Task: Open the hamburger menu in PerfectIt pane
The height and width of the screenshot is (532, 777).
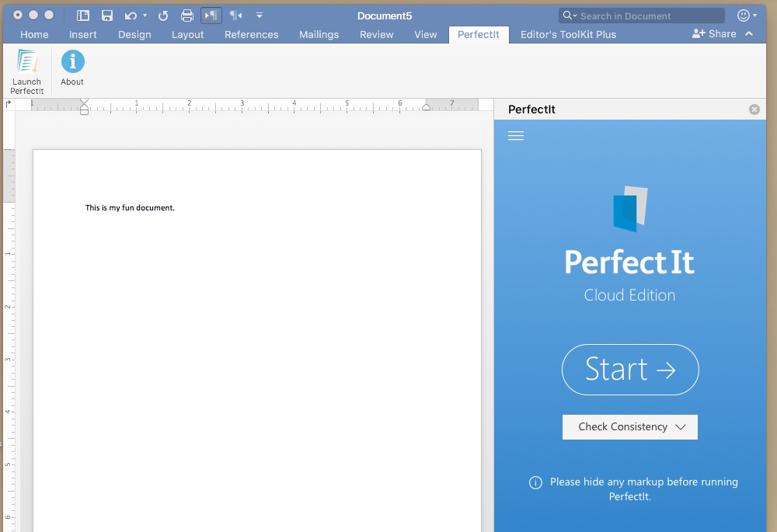Action: 516,134
